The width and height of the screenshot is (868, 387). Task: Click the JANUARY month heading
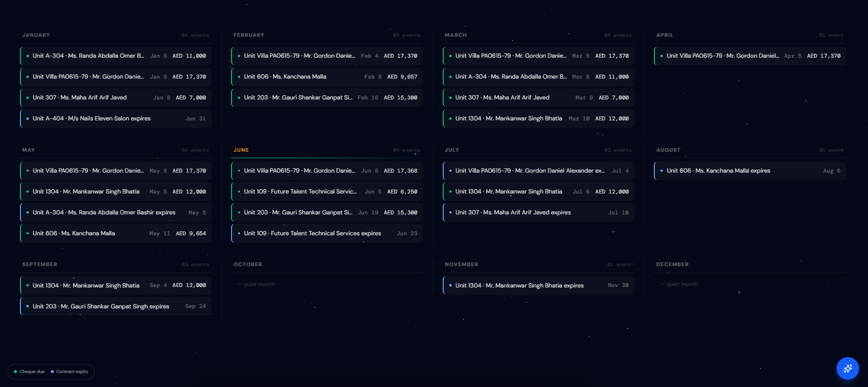(x=36, y=35)
